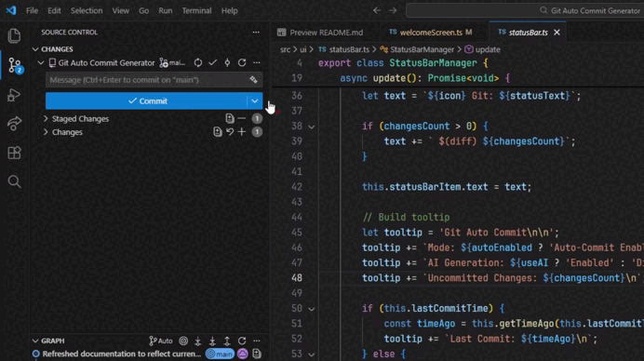Expand the Staged Changes group
The height and width of the screenshot is (361, 644).
46,119
